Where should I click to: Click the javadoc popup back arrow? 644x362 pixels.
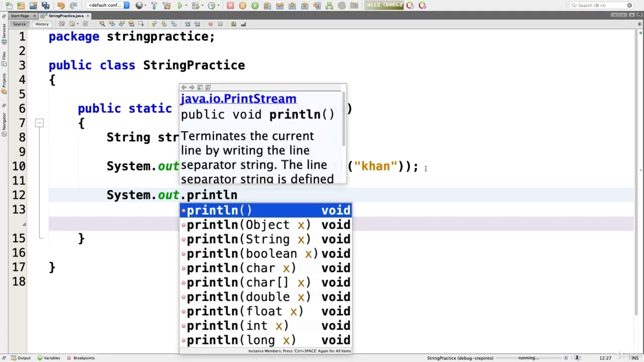click(x=184, y=87)
